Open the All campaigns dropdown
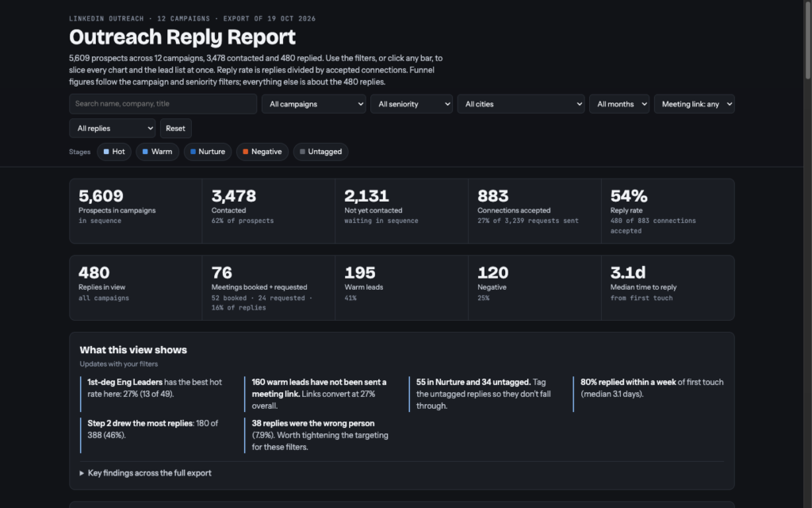The height and width of the screenshot is (508, 812). (x=313, y=104)
